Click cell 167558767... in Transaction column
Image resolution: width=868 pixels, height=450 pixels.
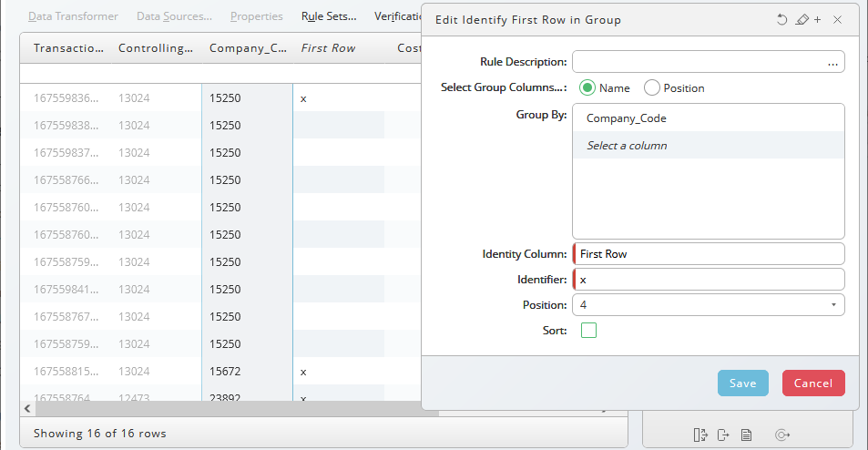click(66, 317)
